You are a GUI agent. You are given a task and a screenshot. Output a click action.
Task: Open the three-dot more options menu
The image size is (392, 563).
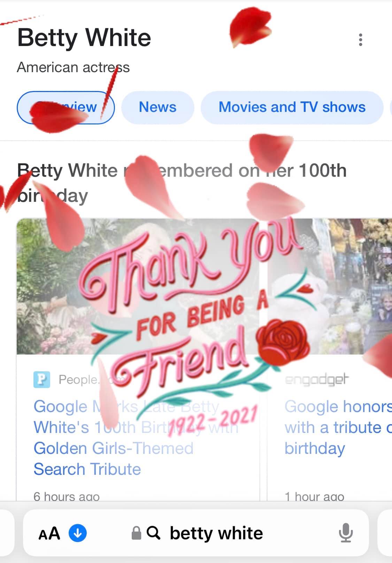point(361,40)
